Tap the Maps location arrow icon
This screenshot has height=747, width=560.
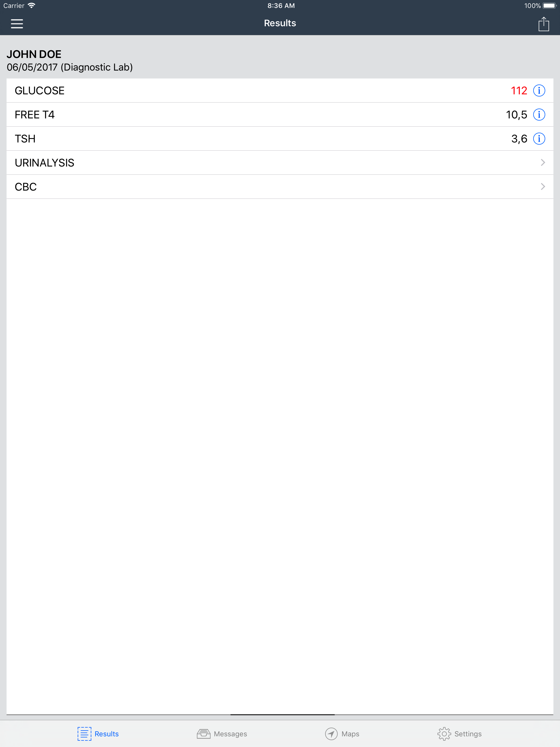[x=331, y=734]
